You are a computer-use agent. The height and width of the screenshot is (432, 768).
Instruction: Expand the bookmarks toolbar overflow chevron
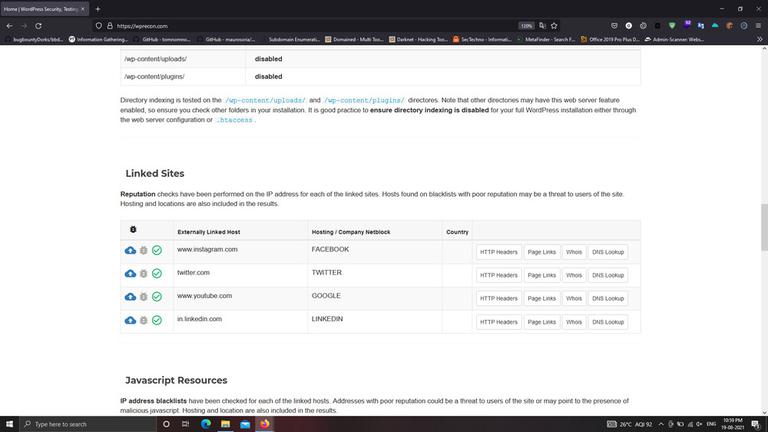[759, 39]
